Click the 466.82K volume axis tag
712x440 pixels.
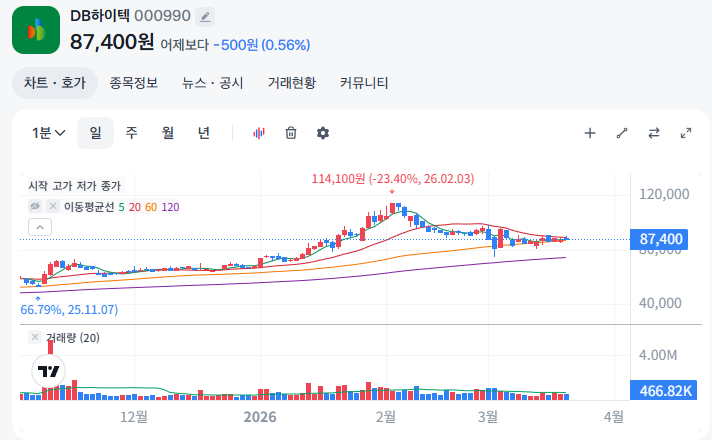[663, 391]
